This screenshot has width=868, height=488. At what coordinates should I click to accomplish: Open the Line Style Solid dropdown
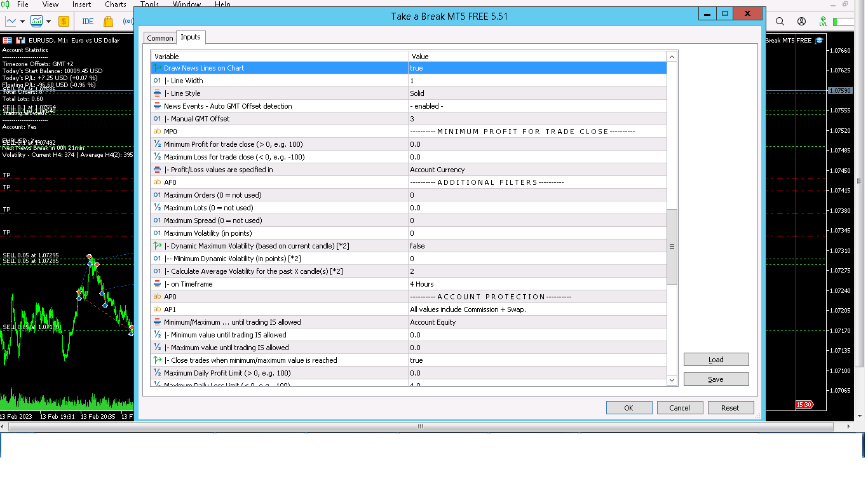click(x=538, y=93)
